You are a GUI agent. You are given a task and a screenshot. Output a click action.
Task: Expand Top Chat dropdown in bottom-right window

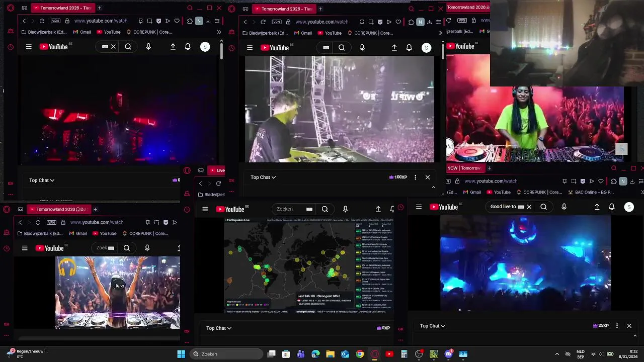pos(433,326)
